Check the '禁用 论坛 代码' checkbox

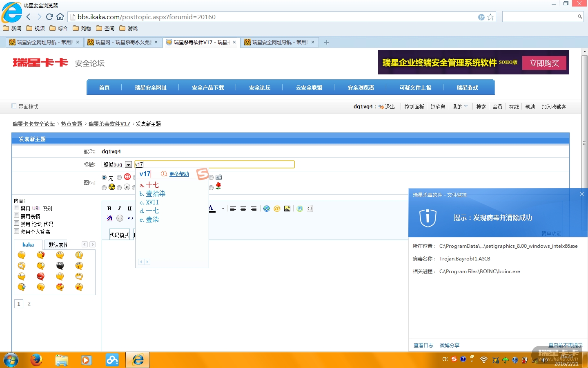17,223
